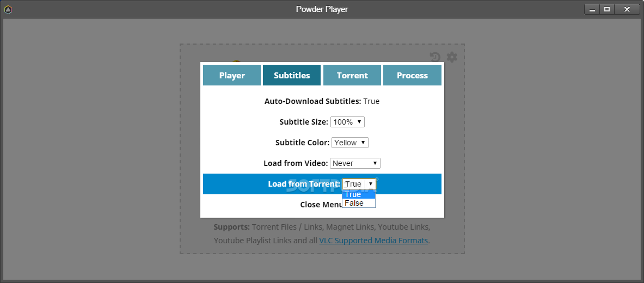Expand the Subtitle Color dropdown
The height and width of the screenshot is (283, 644).
click(350, 143)
